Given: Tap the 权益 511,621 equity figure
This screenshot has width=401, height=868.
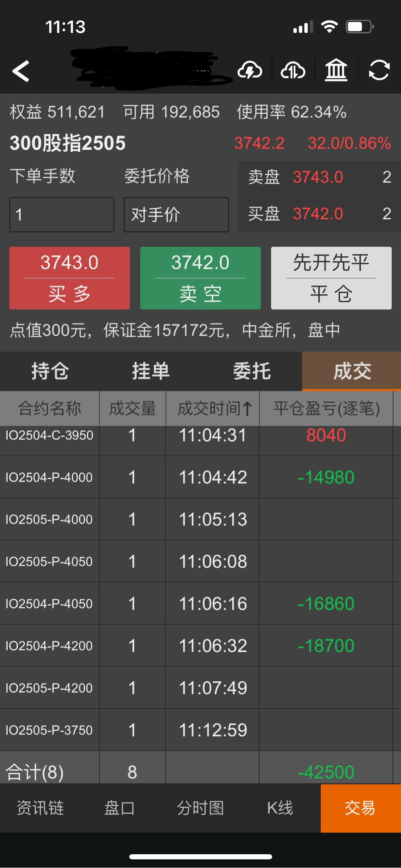Looking at the screenshot, I should [x=57, y=112].
